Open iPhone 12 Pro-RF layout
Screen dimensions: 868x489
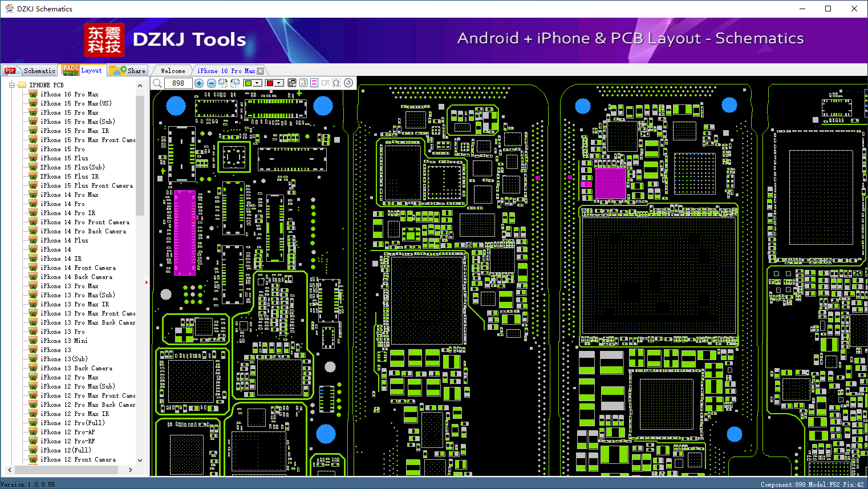tap(68, 441)
